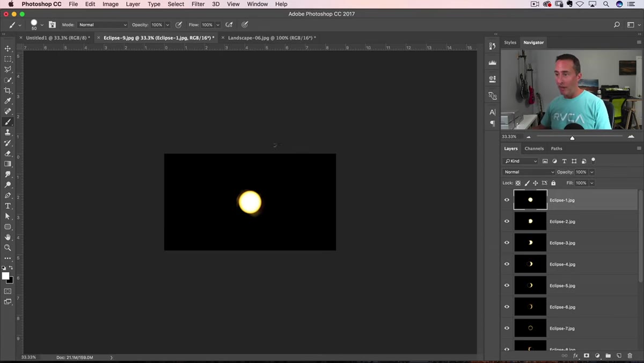Select the Rectangular Marquee tool
The height and width of the screenshot is (363, 644).
[8, 59]
